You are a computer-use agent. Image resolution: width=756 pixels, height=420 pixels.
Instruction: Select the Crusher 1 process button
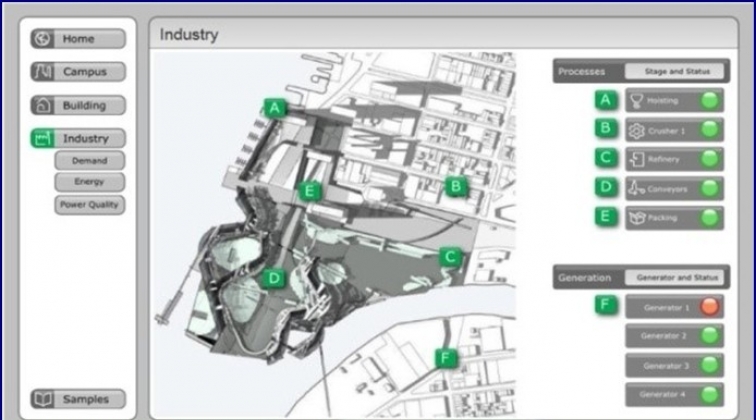click(x=674, y=130)
